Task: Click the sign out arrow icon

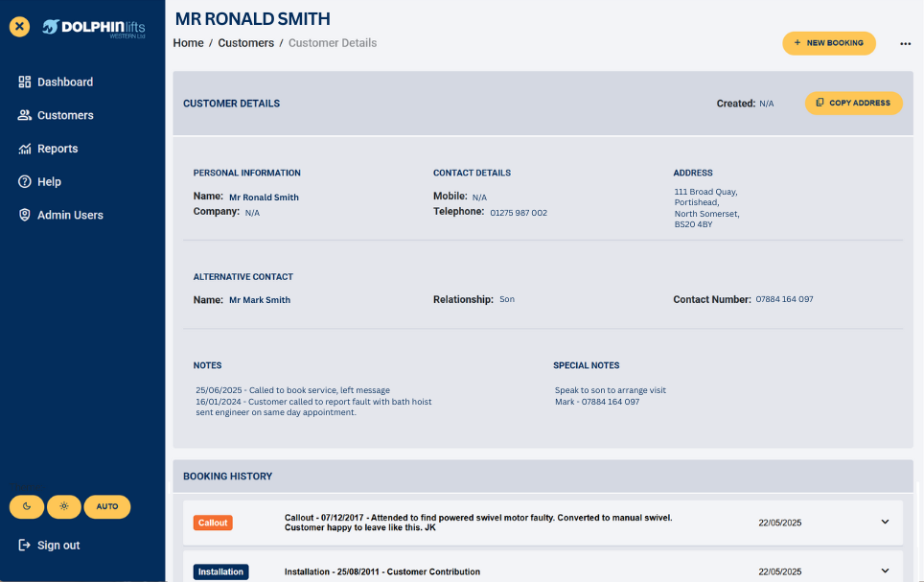Action: point(23,545)
